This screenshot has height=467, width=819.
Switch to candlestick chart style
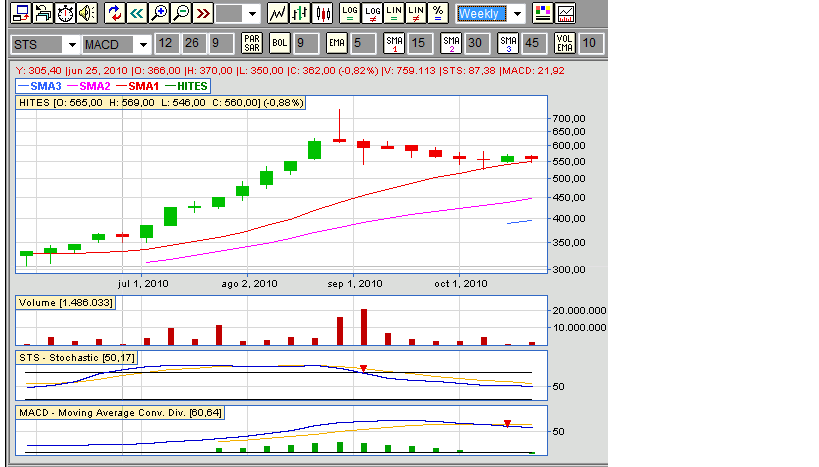pos(322,14)
